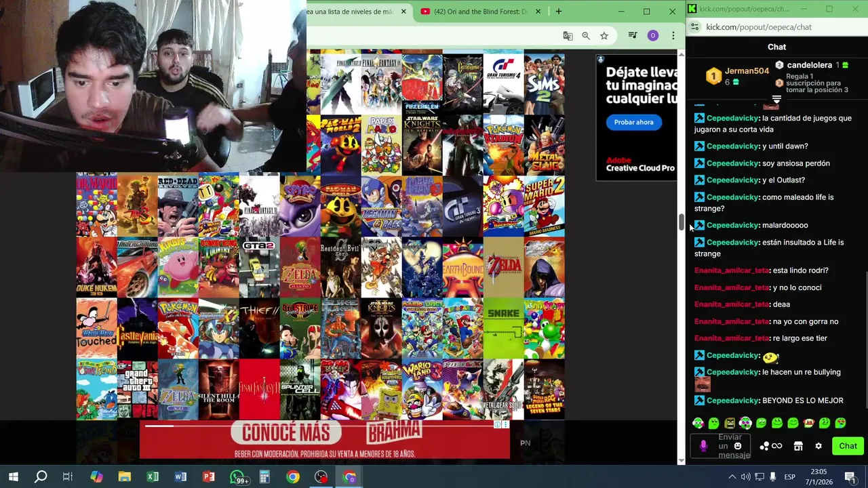
Task: Select the GTA2 cover thumbnail
Action: [x=259, y=268]
